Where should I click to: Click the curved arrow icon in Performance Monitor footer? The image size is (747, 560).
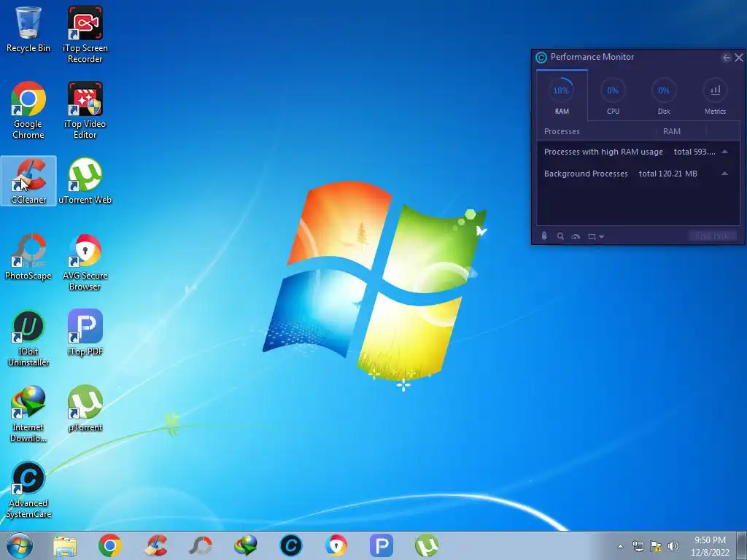(576, 237)
